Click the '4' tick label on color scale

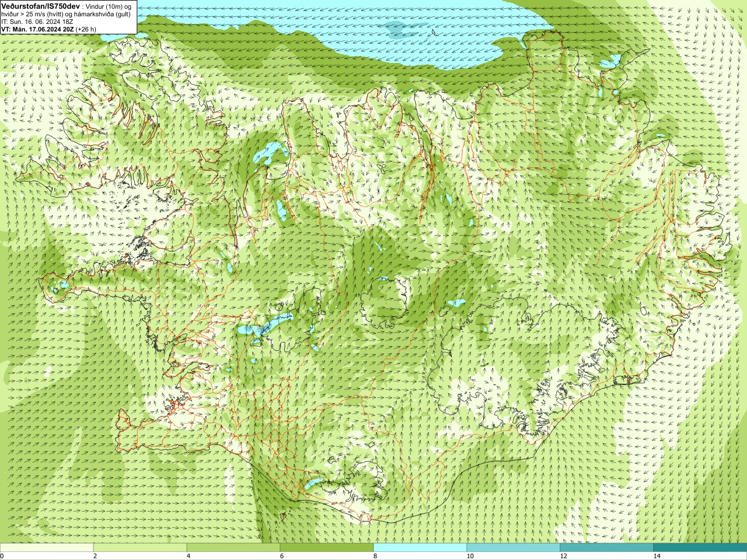[189, 556]
